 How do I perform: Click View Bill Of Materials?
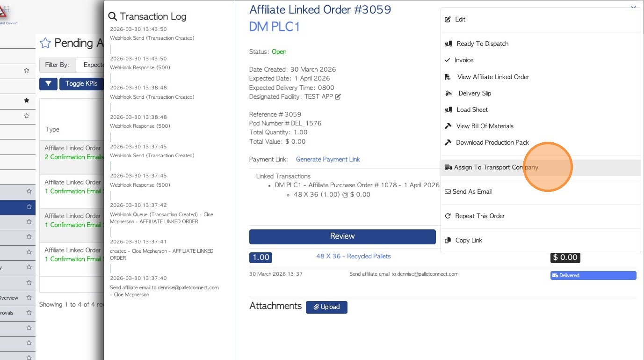pos(485,126)
